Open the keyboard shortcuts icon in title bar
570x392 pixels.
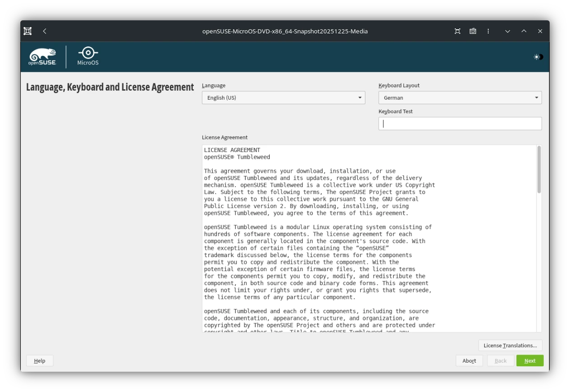click(473, 31)
